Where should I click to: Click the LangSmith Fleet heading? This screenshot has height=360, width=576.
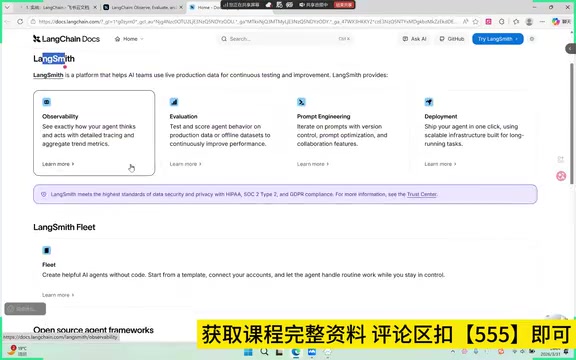click(x=64, y=227)
